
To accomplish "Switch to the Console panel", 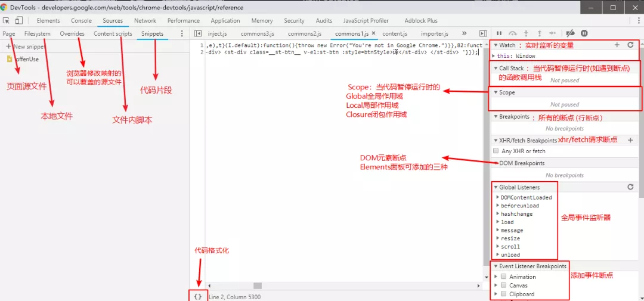I will (x=81, y=20).
